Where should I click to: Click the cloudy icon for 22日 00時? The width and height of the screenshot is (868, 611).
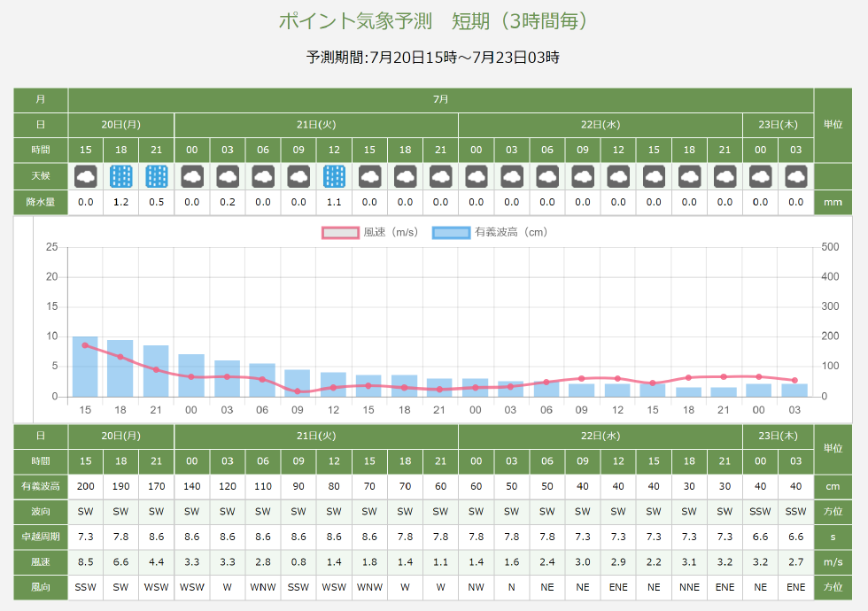coord(477,176)
